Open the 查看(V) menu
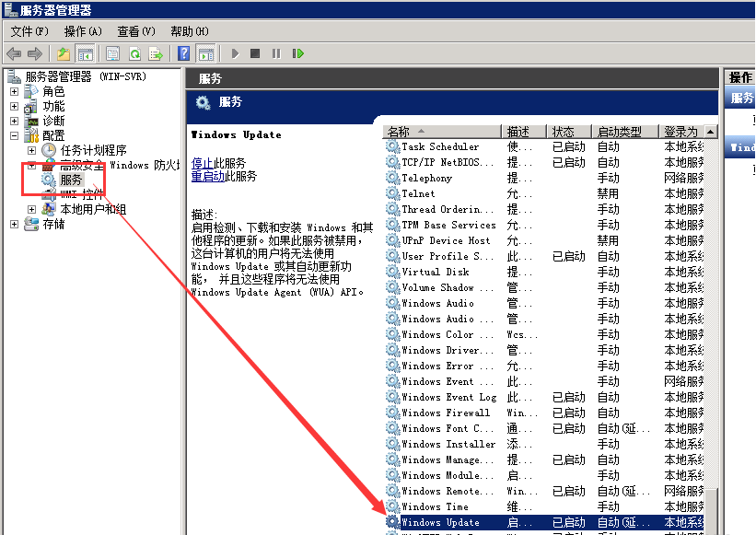Viewport: 756px width, 535px height. [135, 31]
